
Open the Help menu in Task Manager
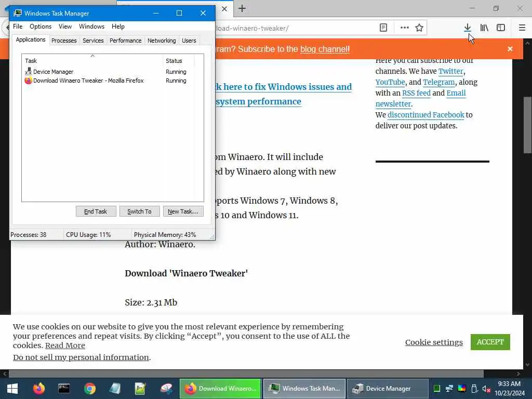point(118,26)
